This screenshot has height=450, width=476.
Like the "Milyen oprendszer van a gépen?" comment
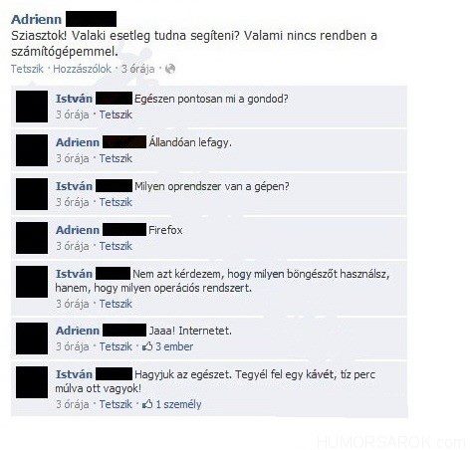point(116,202)
